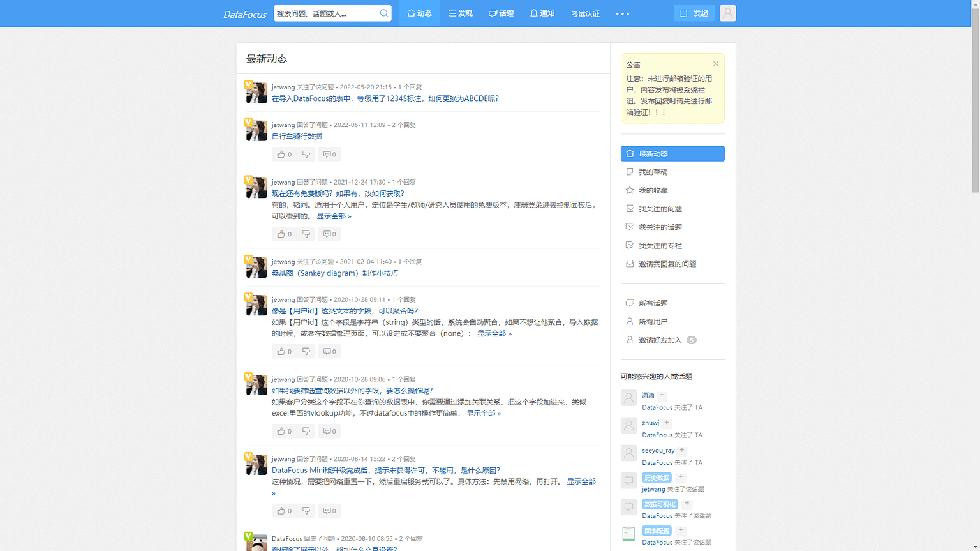
Task: Show comments on the 筛选查询数据 answer
Action: (x=329, y=432)
